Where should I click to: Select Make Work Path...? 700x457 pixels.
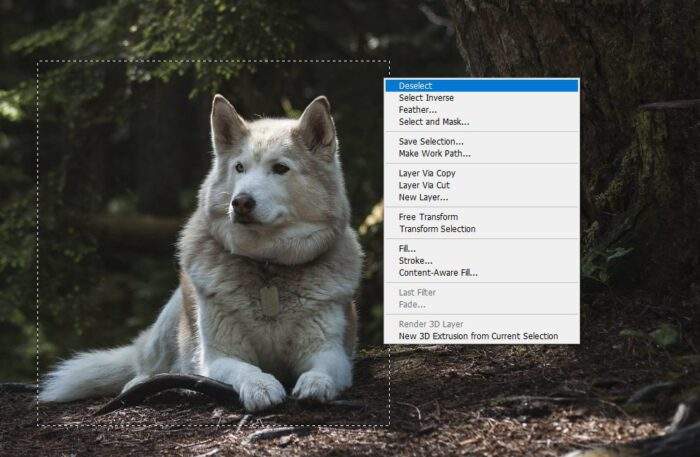(x=482, y=154)
